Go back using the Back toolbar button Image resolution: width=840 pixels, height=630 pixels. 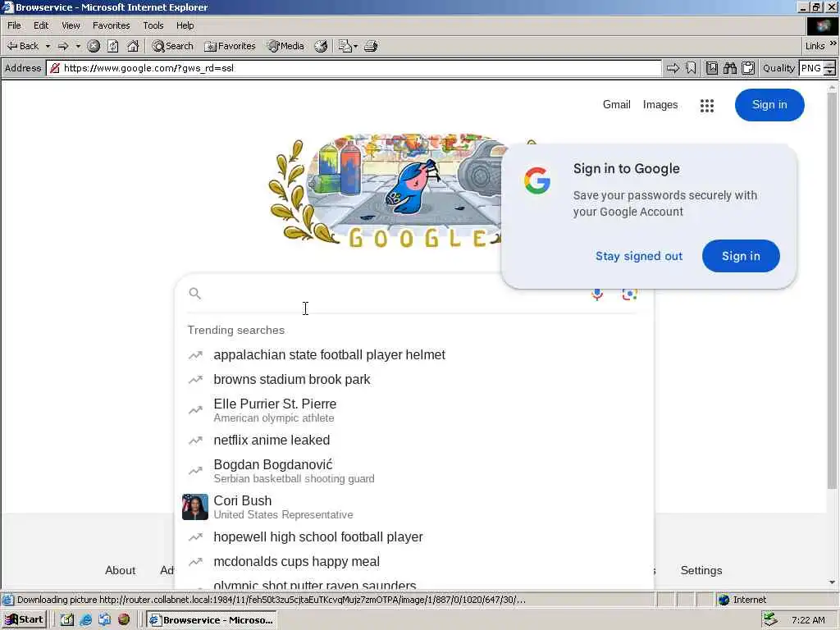pos(22,46)
